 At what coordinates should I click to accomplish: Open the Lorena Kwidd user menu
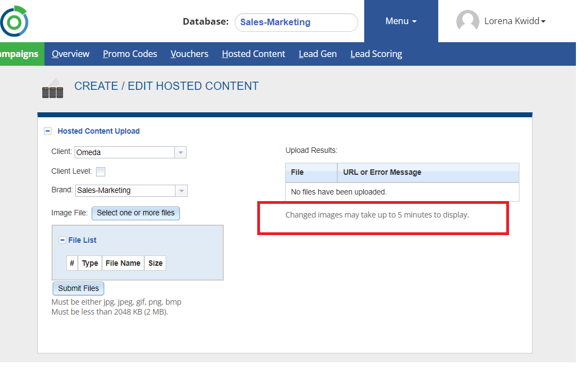point(514,21)
